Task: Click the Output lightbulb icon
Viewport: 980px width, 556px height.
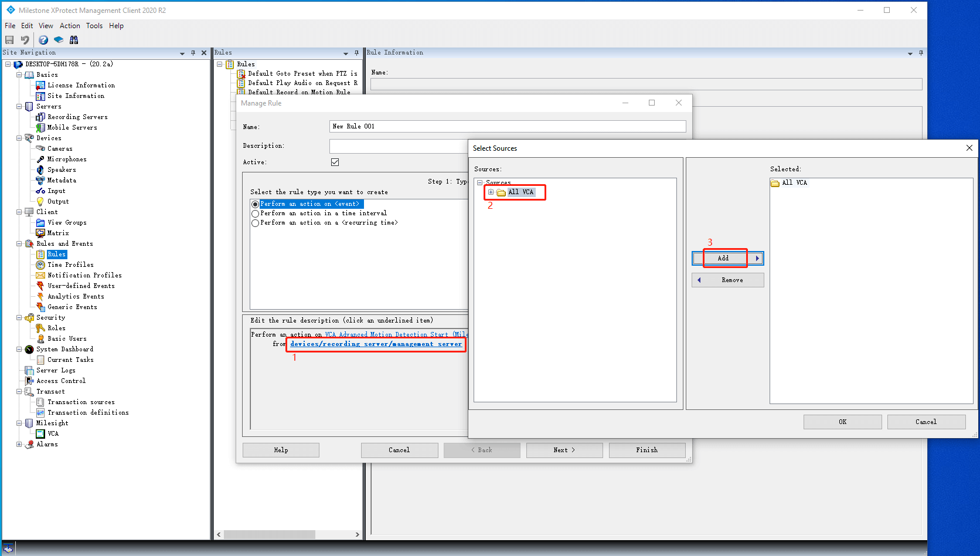Action: 40,201
